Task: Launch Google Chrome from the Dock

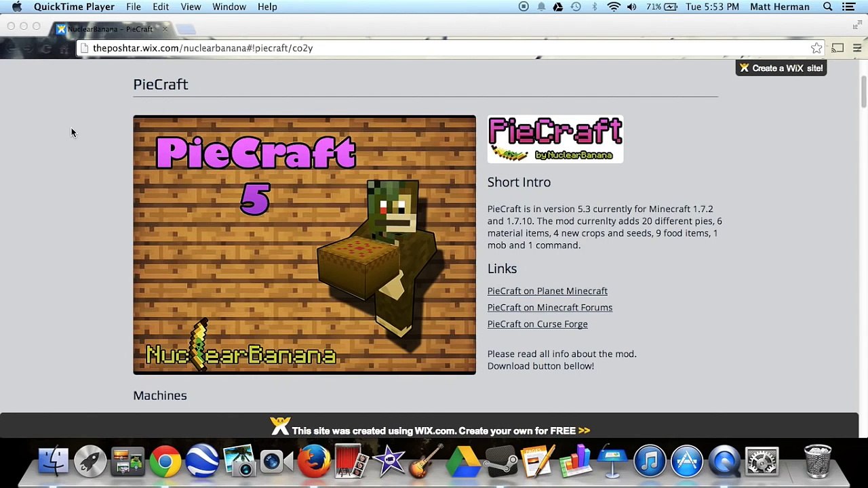Action: (165, 462)
